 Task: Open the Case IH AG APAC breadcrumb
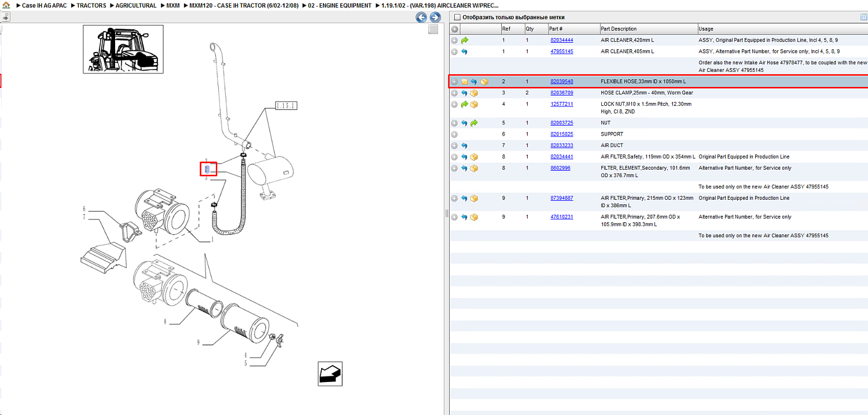tap(44, 5)
